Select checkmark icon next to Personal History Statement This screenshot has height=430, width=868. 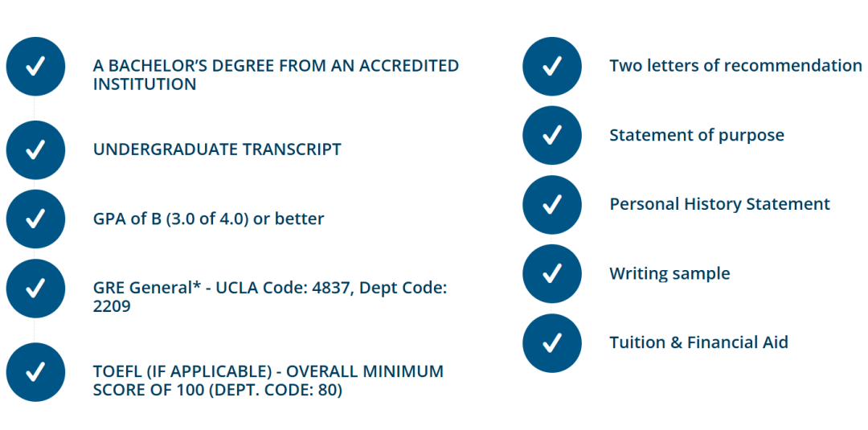(552, 205)
